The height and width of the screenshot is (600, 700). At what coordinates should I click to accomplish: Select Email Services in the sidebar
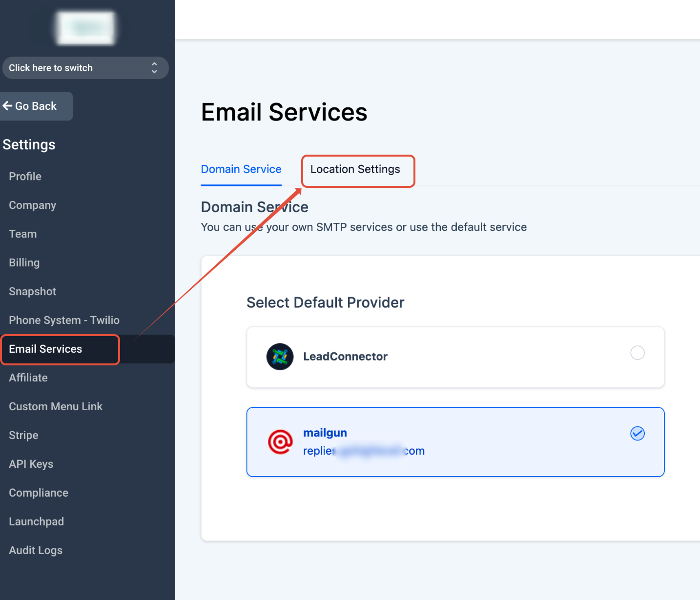coord(45,349)
